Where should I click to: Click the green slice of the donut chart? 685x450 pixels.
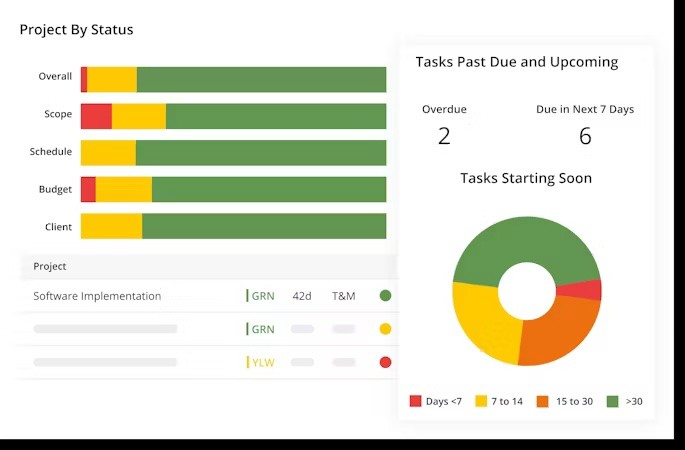(x=524, y=245)
